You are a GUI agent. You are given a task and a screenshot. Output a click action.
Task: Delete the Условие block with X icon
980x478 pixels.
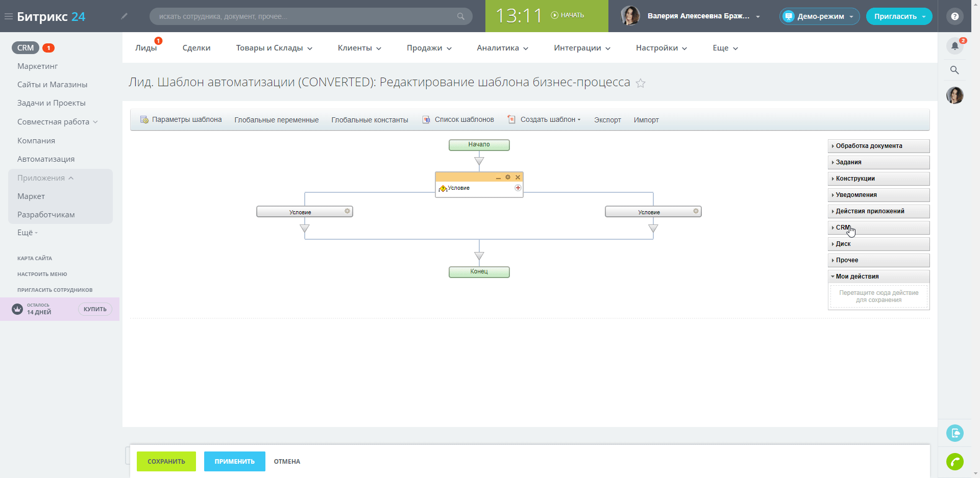[x=518, y=177]
